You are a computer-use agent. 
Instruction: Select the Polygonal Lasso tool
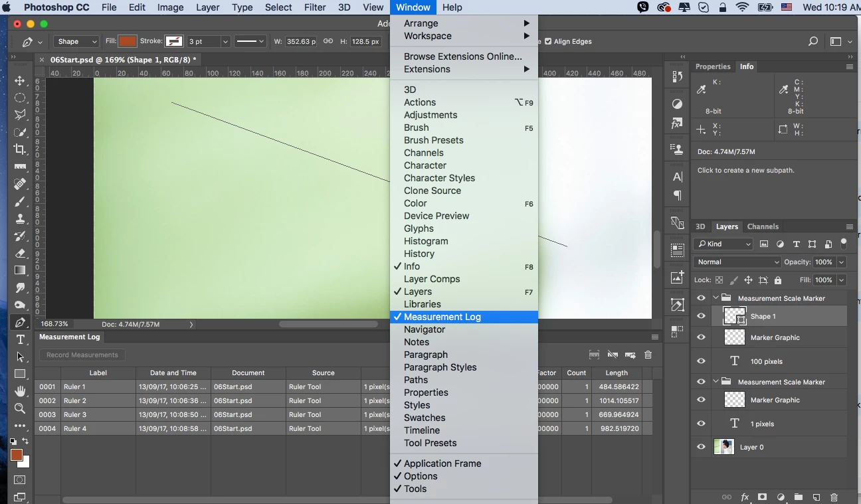(20, 116)
